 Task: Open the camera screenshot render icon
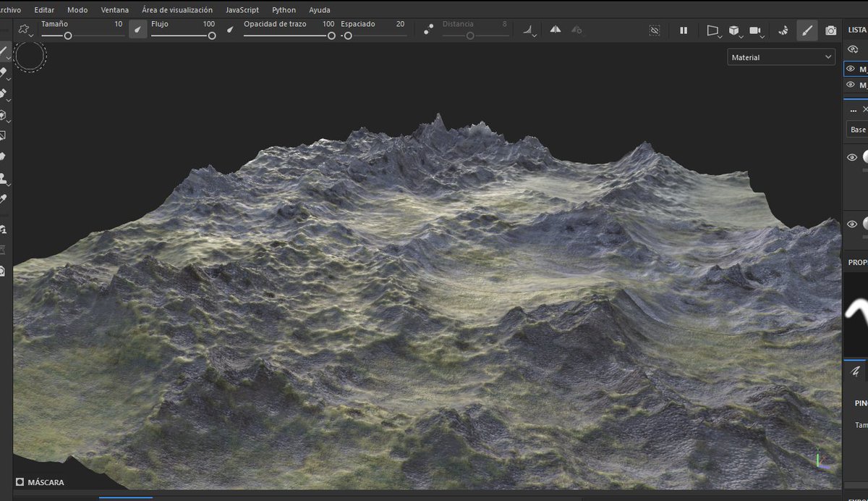[831, 30]
